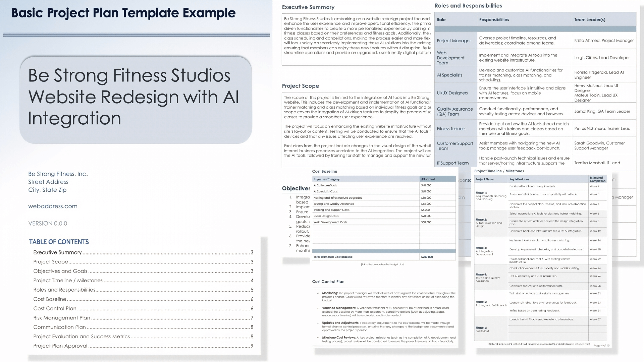Click 'Krista Ahmed, Project Manager' cell
The height and width of the screenshot is (362, 644).
(x=604, y=41)
